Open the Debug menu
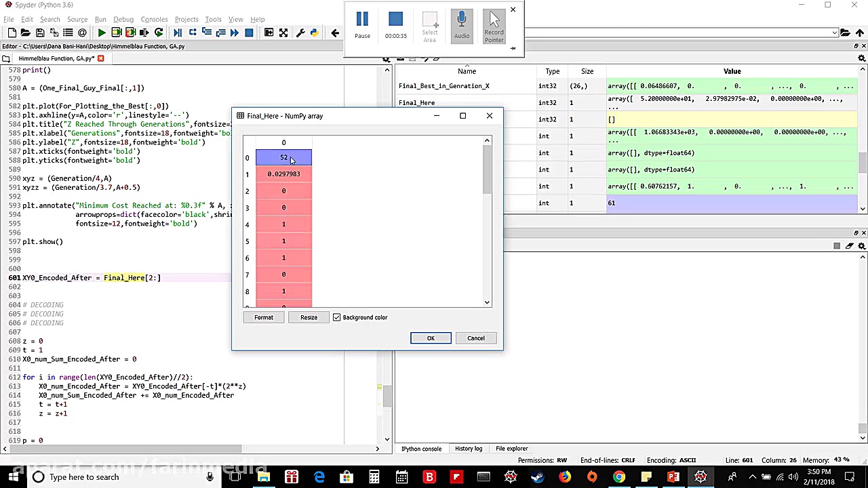The image size is (868, 488). pyautogui.click(x=123, y=19)
